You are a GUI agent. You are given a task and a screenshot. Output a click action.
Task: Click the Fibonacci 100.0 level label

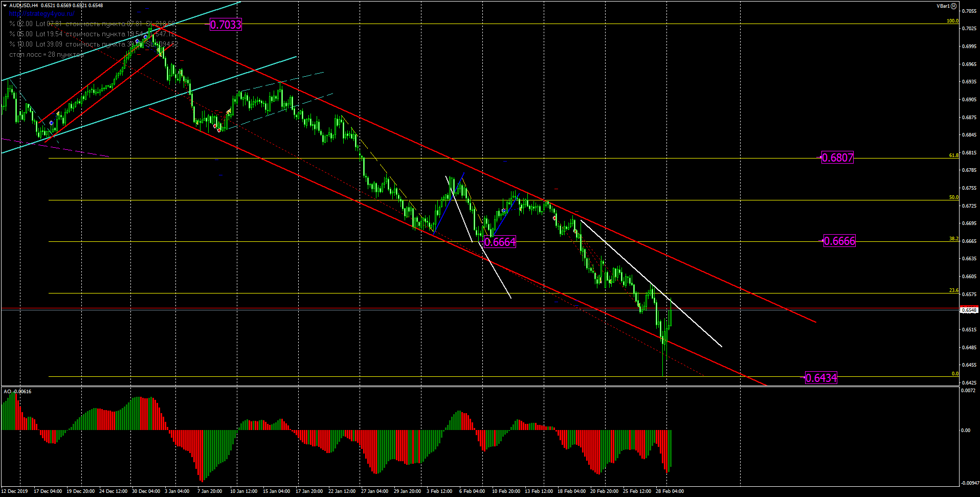(x=952, y=21)
